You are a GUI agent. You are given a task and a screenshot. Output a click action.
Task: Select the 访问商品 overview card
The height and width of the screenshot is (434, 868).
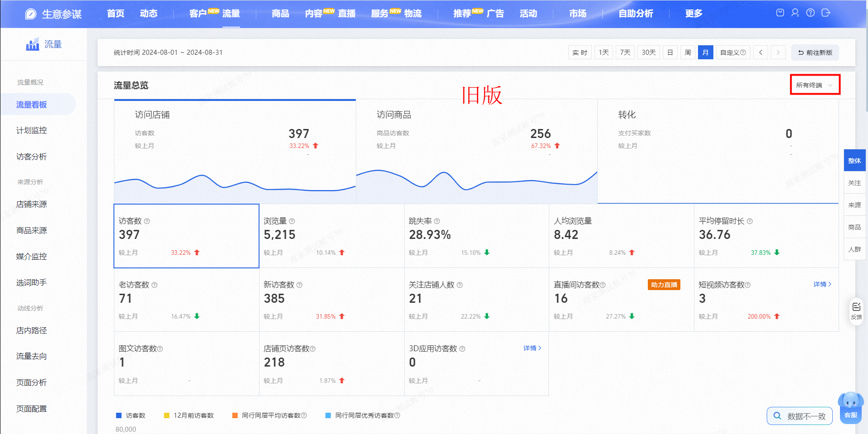[476, 152]
